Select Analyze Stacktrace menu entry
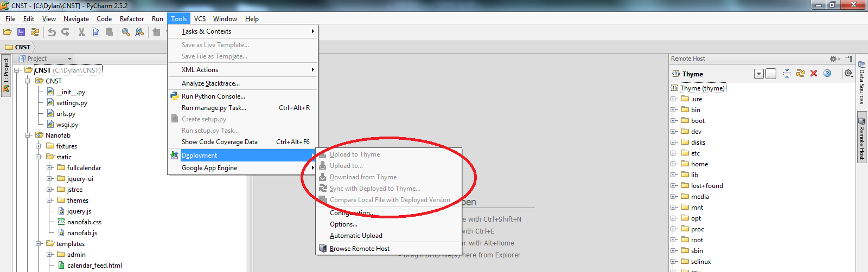 coord(242,83)
